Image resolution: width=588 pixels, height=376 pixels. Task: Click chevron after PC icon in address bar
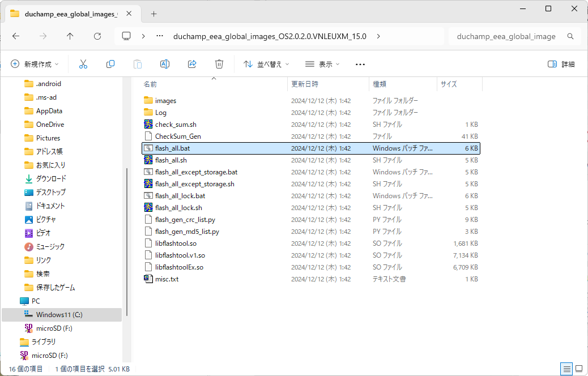[143, 36]
